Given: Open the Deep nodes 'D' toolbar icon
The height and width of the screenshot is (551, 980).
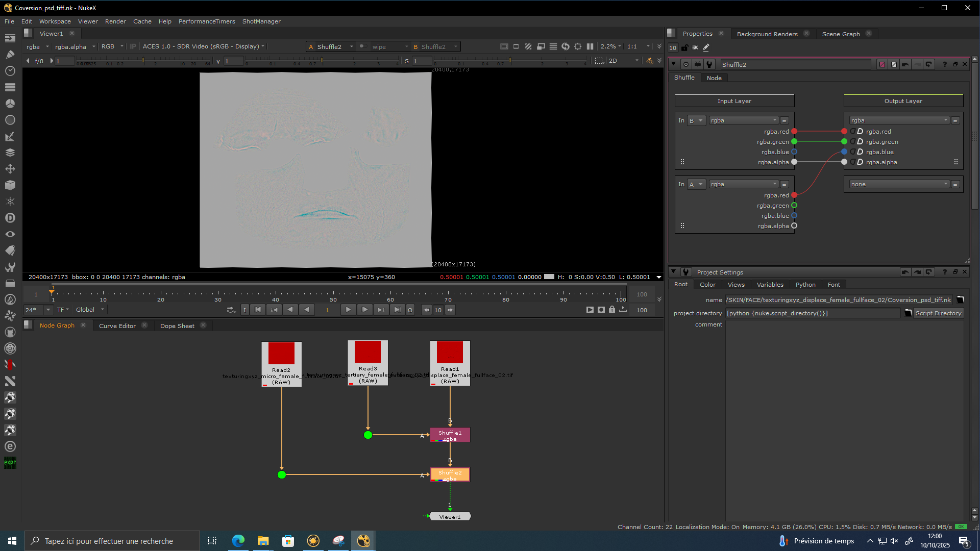Looking at the screenshot, I should pos(10,218).
